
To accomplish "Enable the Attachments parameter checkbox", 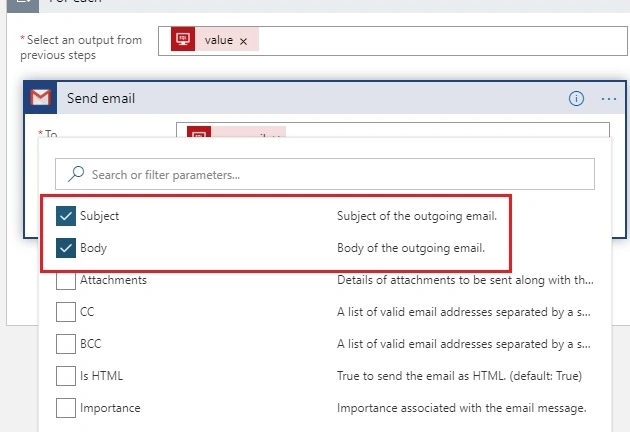I will click(x=66, y=280).
